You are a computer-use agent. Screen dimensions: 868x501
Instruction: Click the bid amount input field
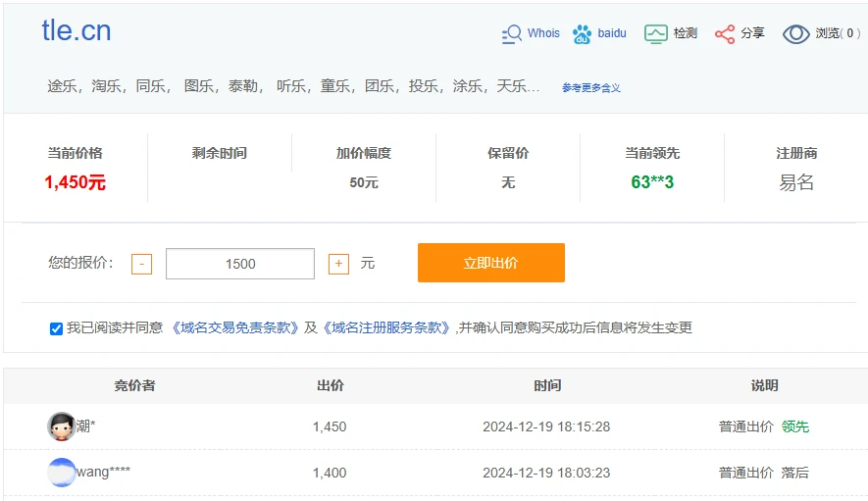[x=240, y=264]
